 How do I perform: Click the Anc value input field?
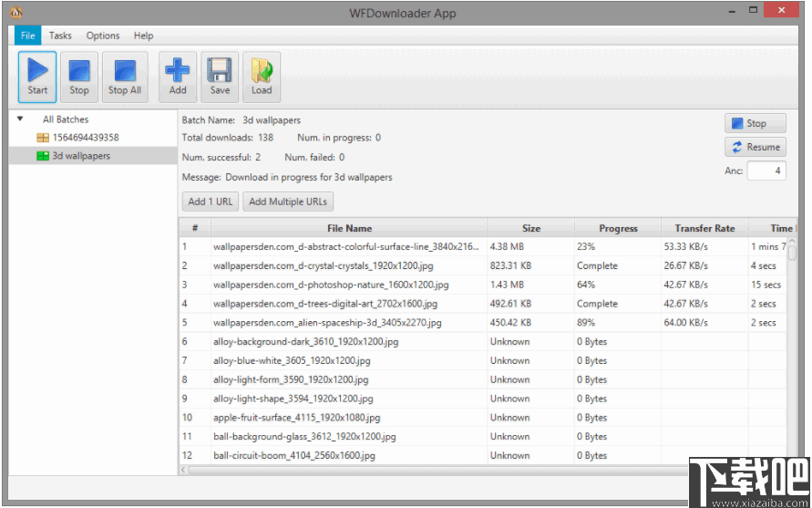pyautogui.click(x=766, y=171)
